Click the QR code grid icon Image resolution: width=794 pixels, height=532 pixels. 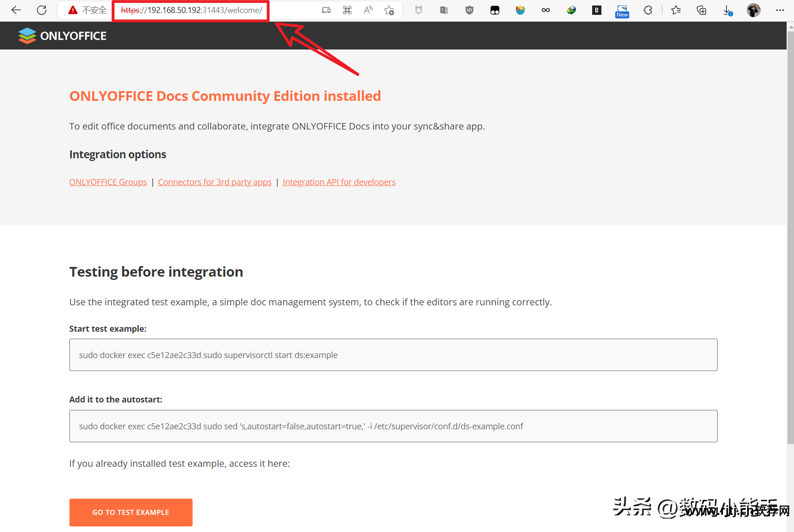click(x=347, y=10)
